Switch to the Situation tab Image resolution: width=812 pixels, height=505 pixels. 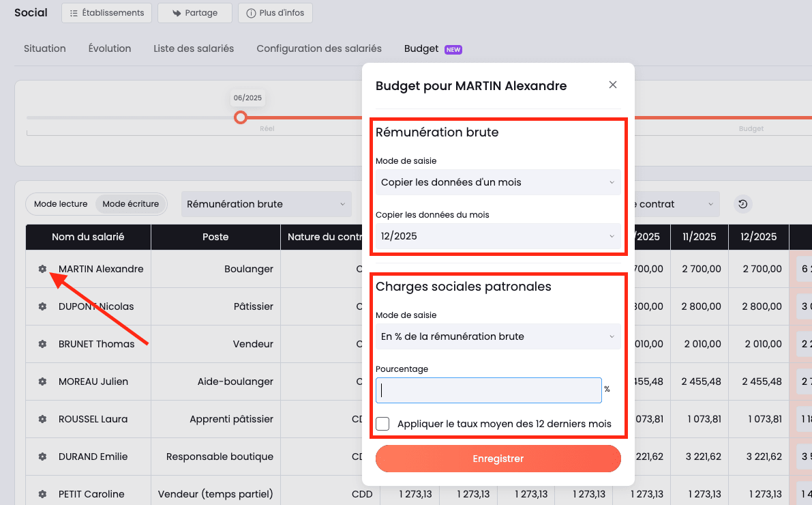coord(44,48)
